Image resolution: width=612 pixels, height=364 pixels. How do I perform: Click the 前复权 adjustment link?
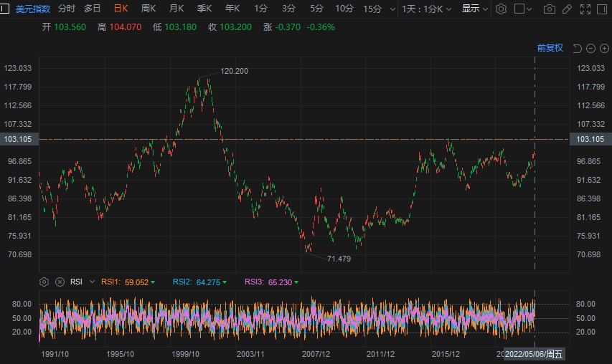[550, 48]
